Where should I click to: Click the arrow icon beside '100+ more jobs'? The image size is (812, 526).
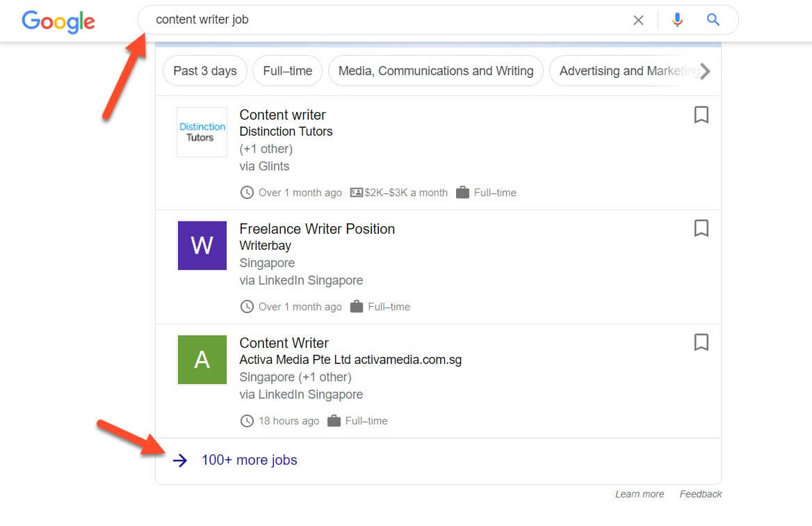(179, 460)
